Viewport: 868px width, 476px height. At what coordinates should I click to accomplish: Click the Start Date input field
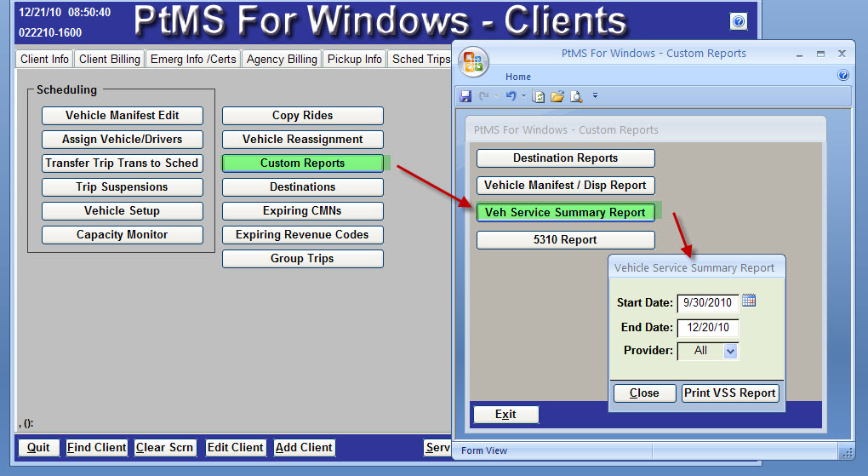tap(708, 302)
